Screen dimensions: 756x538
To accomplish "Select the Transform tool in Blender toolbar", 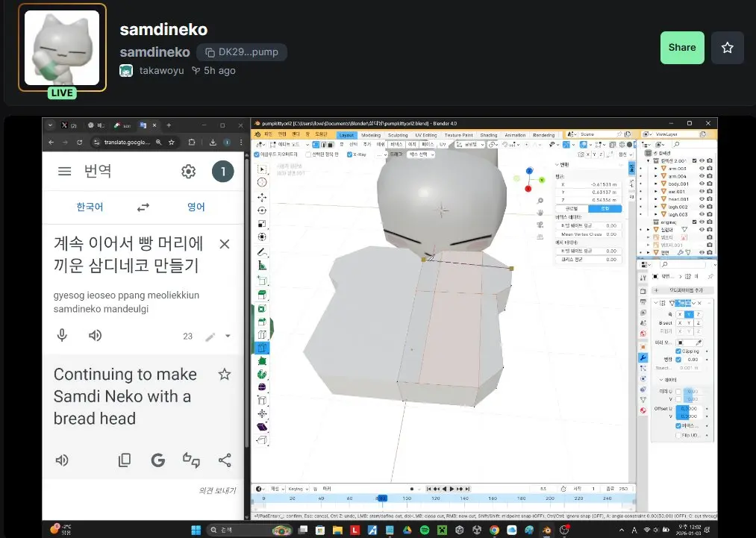I will click(x=262, y=237).
